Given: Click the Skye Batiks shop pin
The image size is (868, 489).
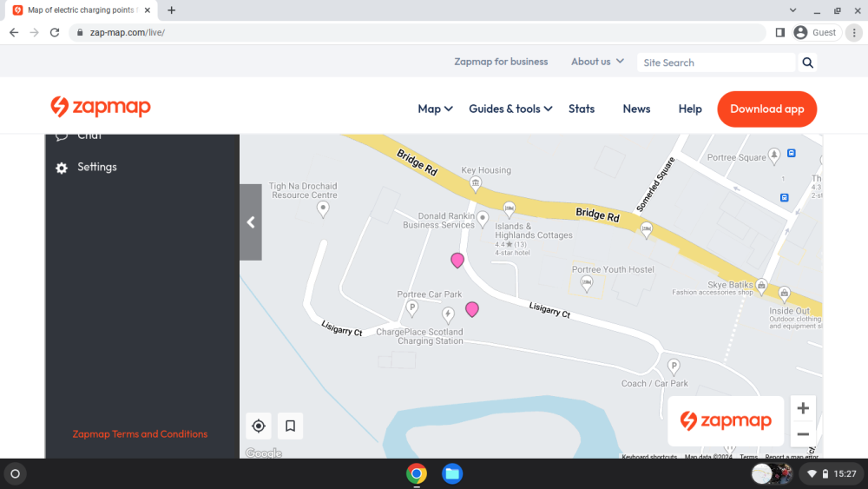Looking at the screenshot, I should (x=762, y=287).
